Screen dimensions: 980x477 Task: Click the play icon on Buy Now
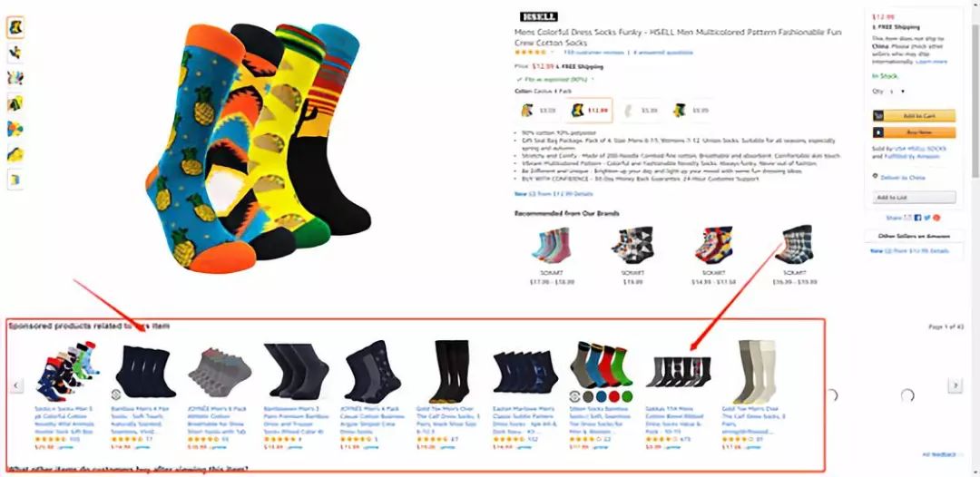(878, 132)
